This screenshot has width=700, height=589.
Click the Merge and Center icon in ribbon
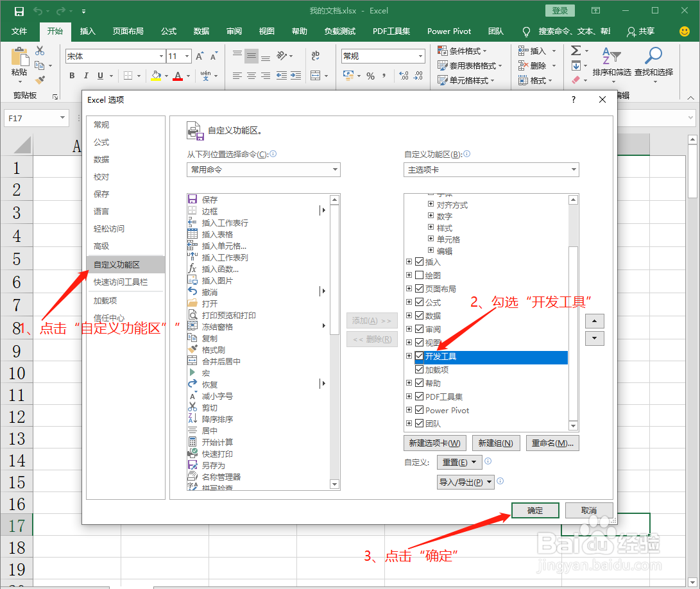[x=315, y=76]
